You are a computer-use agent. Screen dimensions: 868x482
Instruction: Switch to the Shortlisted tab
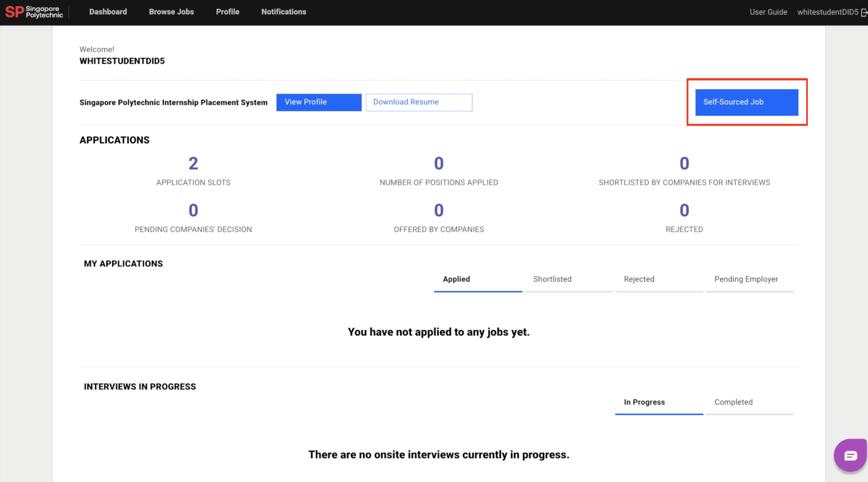[568, 281]
